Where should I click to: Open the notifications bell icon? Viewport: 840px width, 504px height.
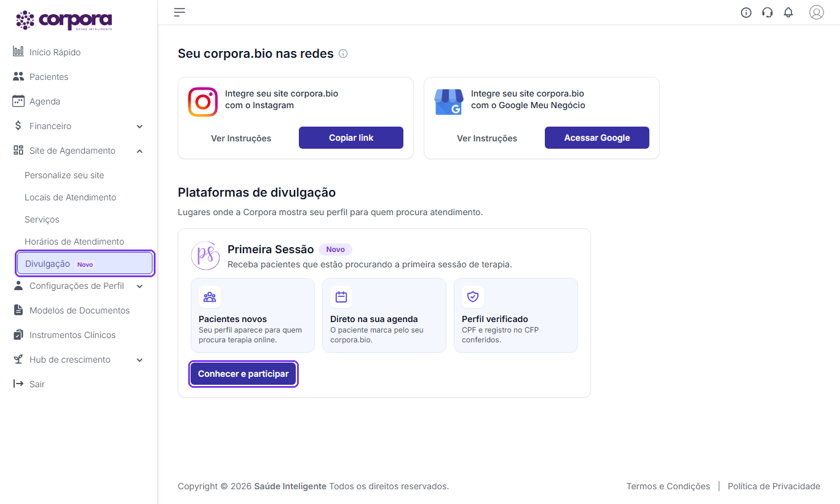click(788, 12)
